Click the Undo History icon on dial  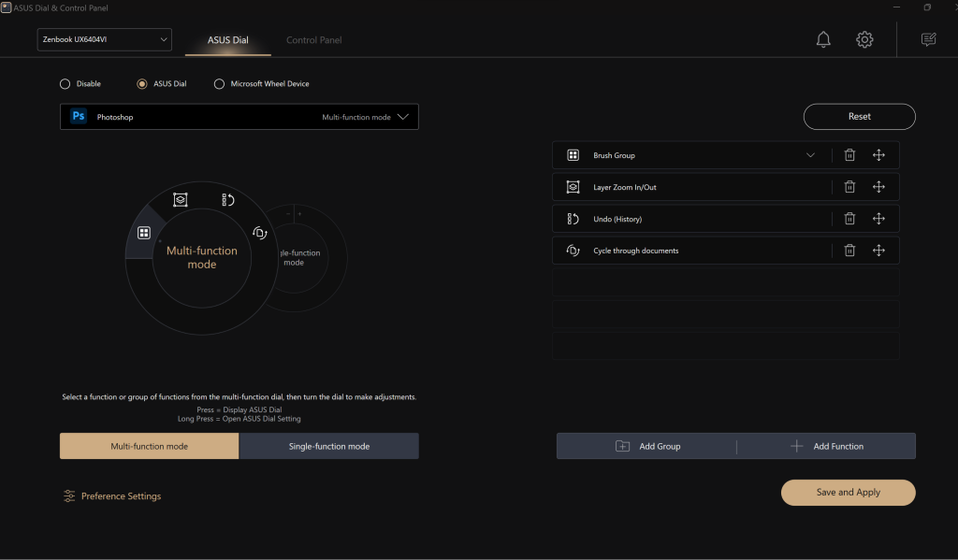(227, 200)
